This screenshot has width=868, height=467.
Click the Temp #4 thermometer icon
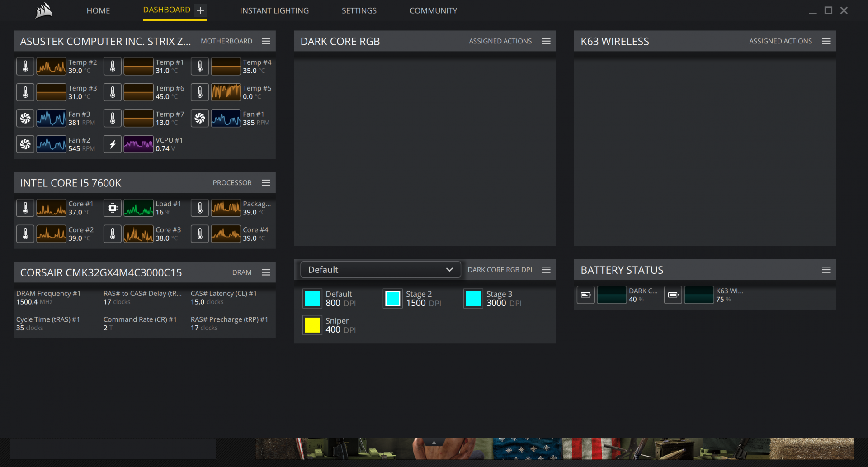[x=200, y=67]
